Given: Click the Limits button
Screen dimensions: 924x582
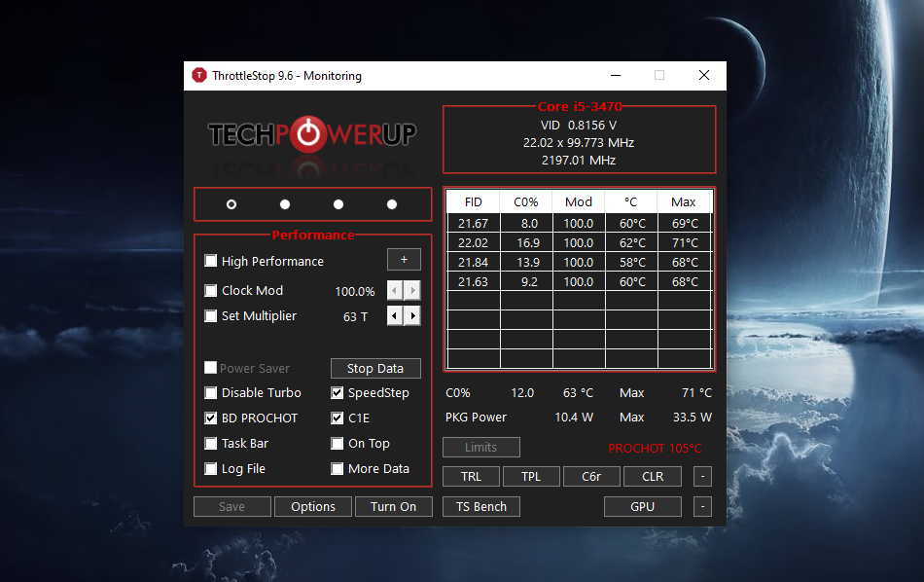Looking at the screenshot, I should tap(481, 447).
